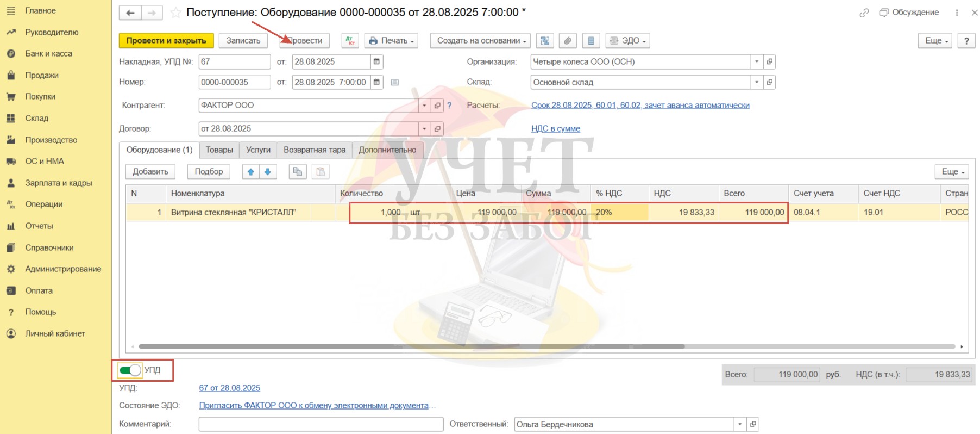
Task: Open Помощь section in sidebar
Action: (x=41, y=312)
